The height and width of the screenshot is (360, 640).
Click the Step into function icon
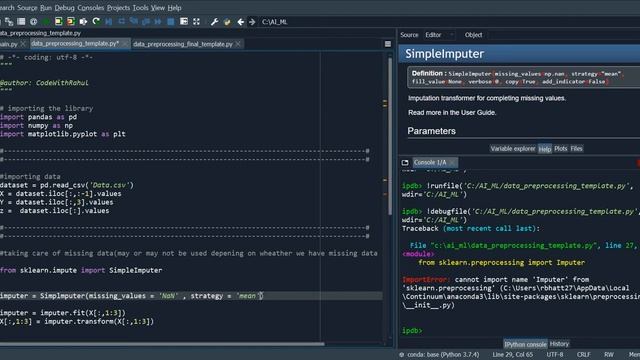(133, 22)
